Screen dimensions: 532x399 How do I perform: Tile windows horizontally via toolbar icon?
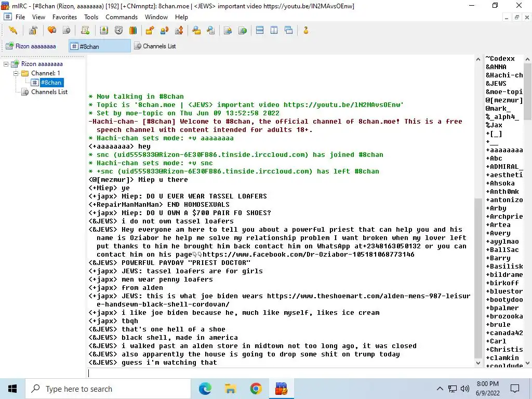click(x=260, y=31)
